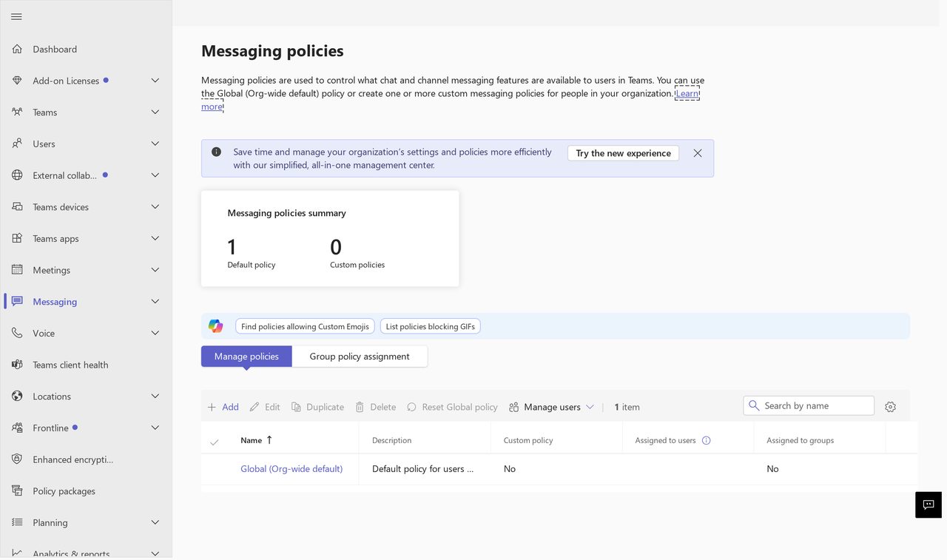Open Dashboard via its home icon
The image size is (947, 560).
click(x=17, y=49)
